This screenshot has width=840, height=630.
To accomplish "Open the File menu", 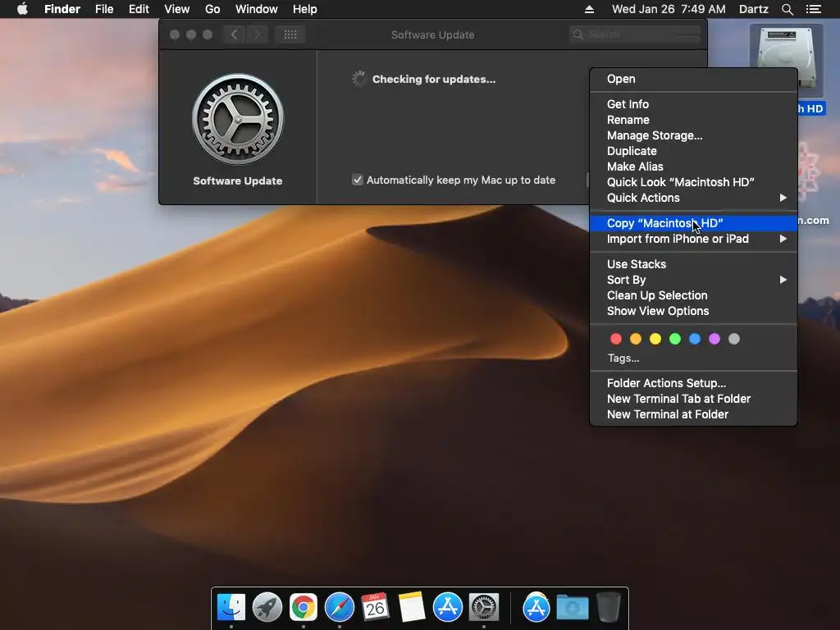I will (x=104, y=9).
